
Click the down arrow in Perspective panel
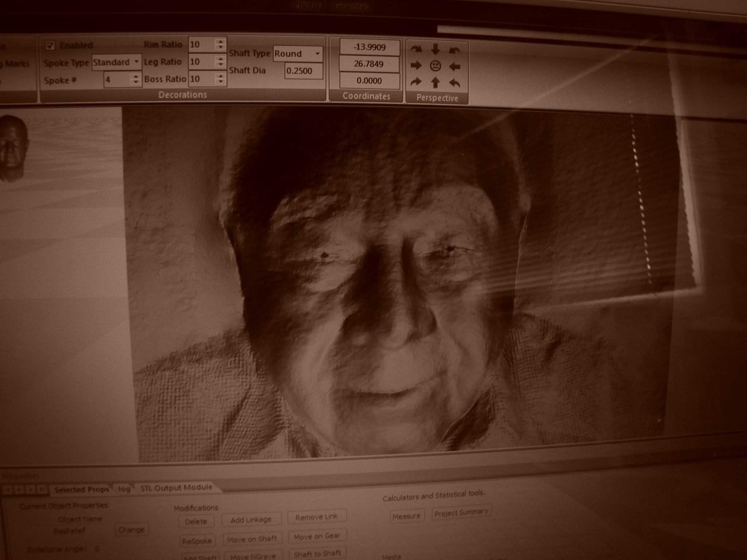pyautogui.click(x=435, y=49)
